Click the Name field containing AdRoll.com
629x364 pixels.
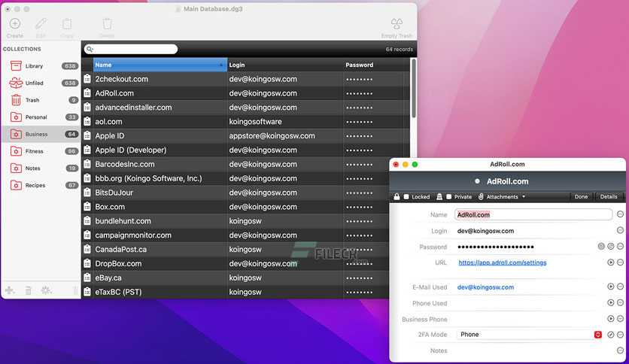click(533, 214)
